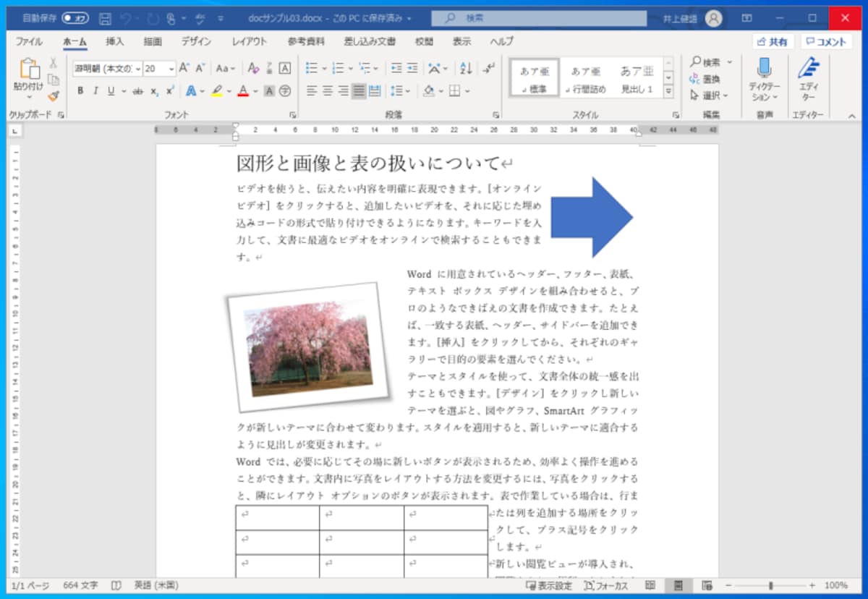Toggle show paragraph marks icon
The width and height of the screenshot is (868, 599).
(x=490, y=68)
